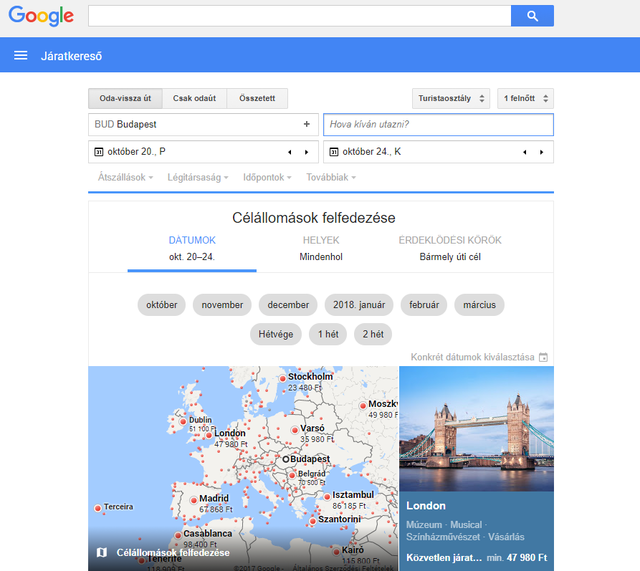The height and width of the screenshot is (571, 640).
Task: Click the return date calendar icon
Action: pos(334,152)
